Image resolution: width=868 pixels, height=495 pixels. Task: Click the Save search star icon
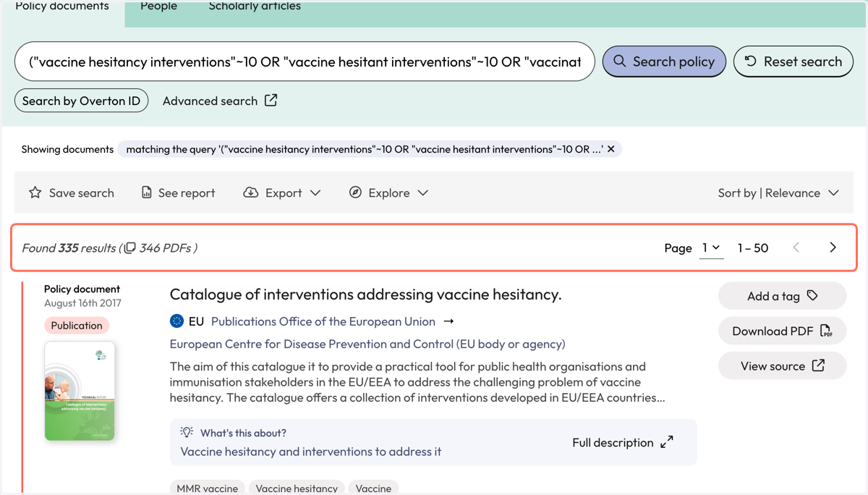tap(35, 192)
